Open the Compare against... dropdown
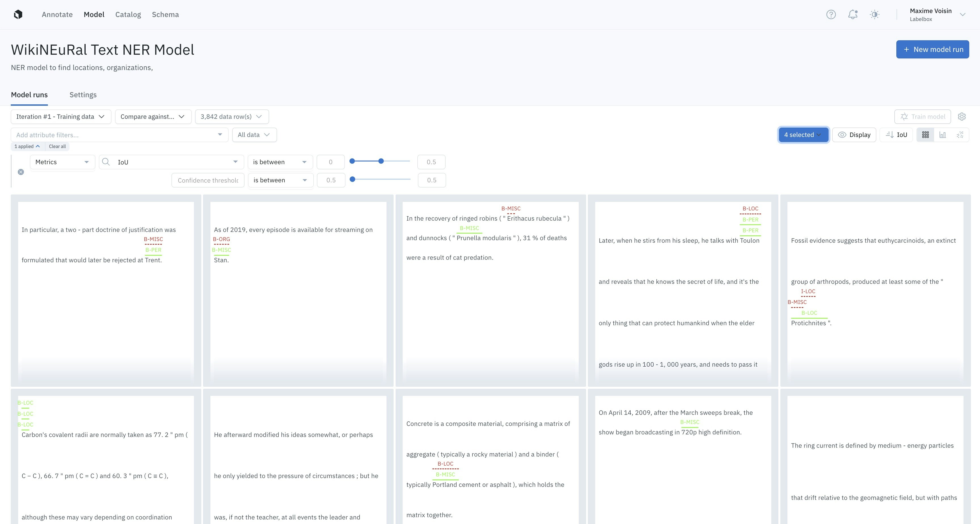 click(153, 117)
